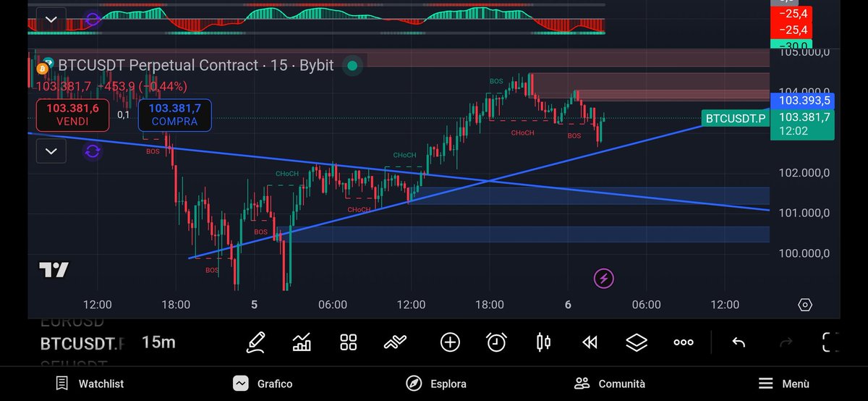Tap the day 6 time axis label

pyautogui.click(x=568, y=305)
